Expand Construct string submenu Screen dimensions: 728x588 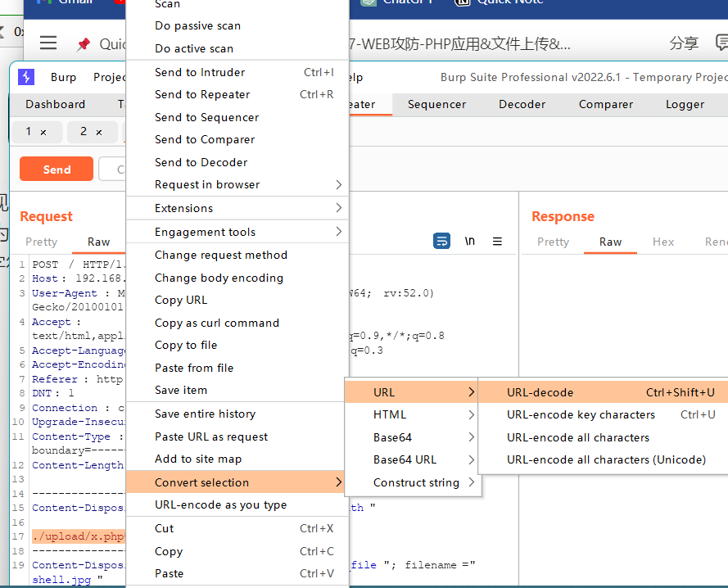point(413,482)
